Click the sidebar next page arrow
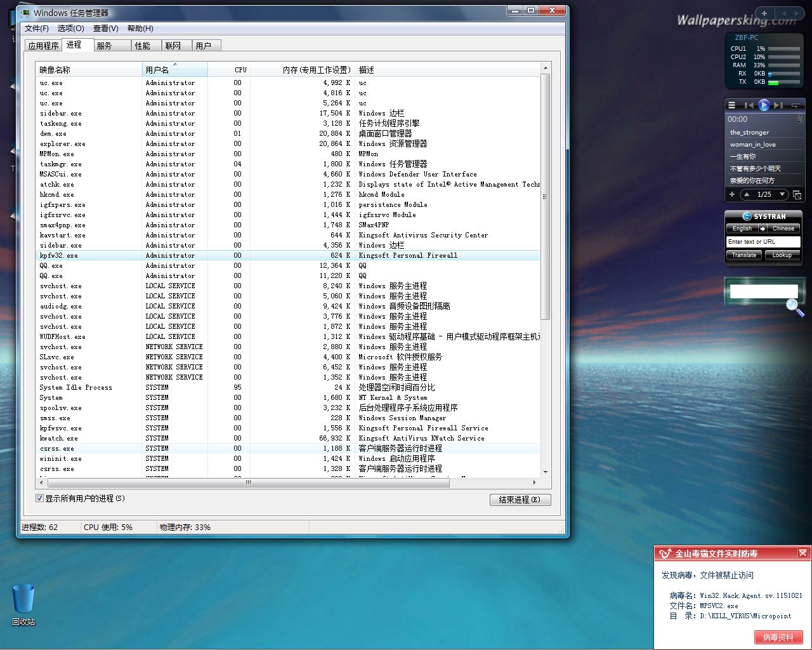The width and height of the screenshot is (812, 650). [x=797, y=13]
